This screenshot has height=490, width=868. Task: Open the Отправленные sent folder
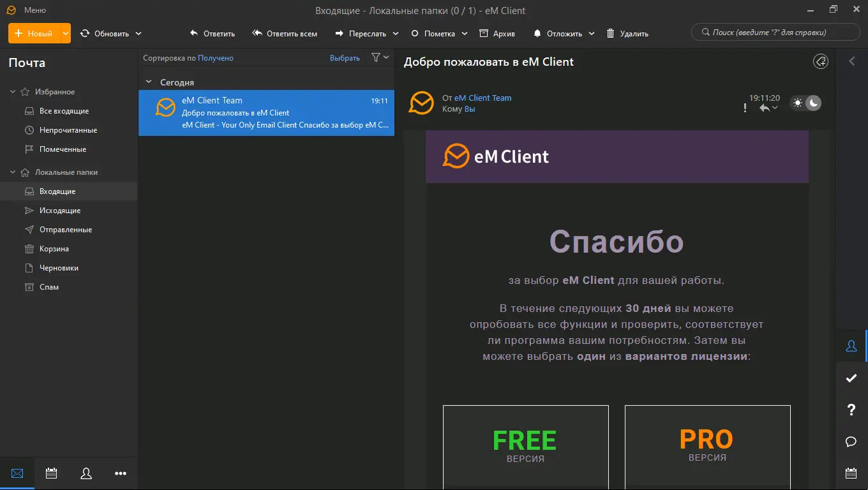coord(69,230)
